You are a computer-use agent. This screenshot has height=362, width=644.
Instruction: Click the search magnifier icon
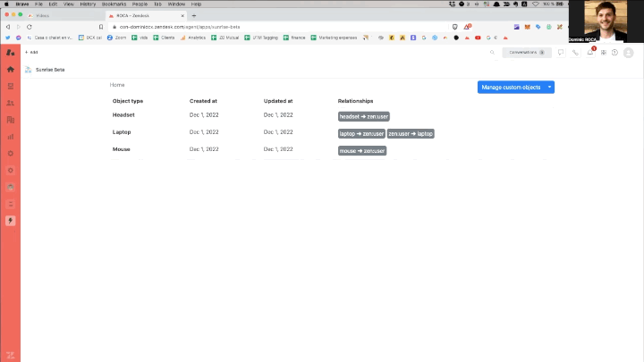tap(492, 53)
